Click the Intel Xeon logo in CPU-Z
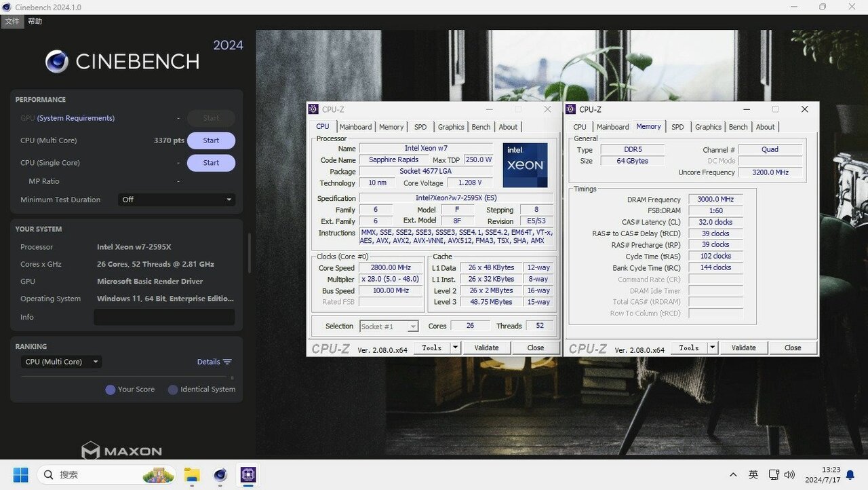868x490 pixels. (x=525, y=165)
